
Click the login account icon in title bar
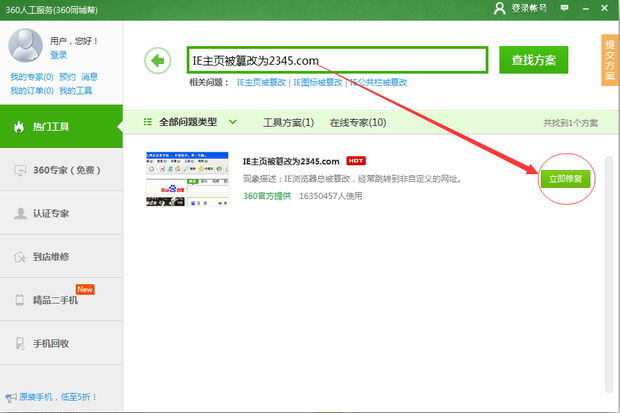[500, 8]
